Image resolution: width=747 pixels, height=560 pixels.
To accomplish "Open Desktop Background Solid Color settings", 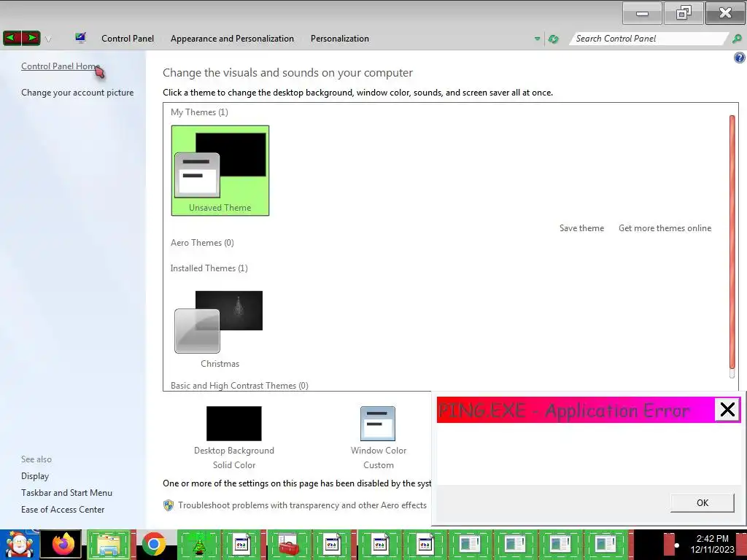I will coord(234,437).
